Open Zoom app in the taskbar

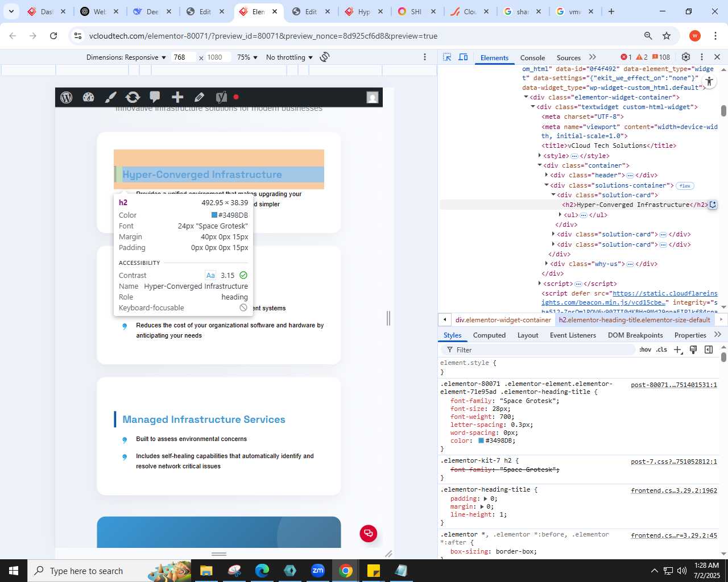[x=318, y=571]
